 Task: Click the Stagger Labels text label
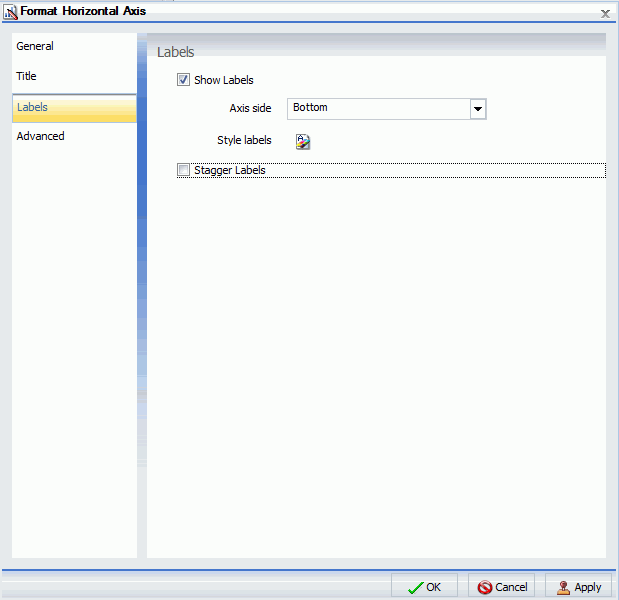230,170
